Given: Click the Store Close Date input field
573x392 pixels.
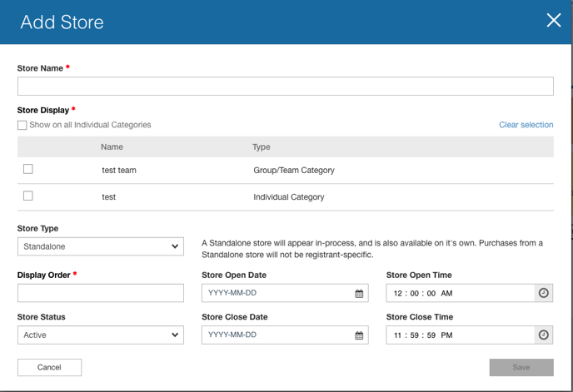Looking at the screenshot, I should [277, 335].
